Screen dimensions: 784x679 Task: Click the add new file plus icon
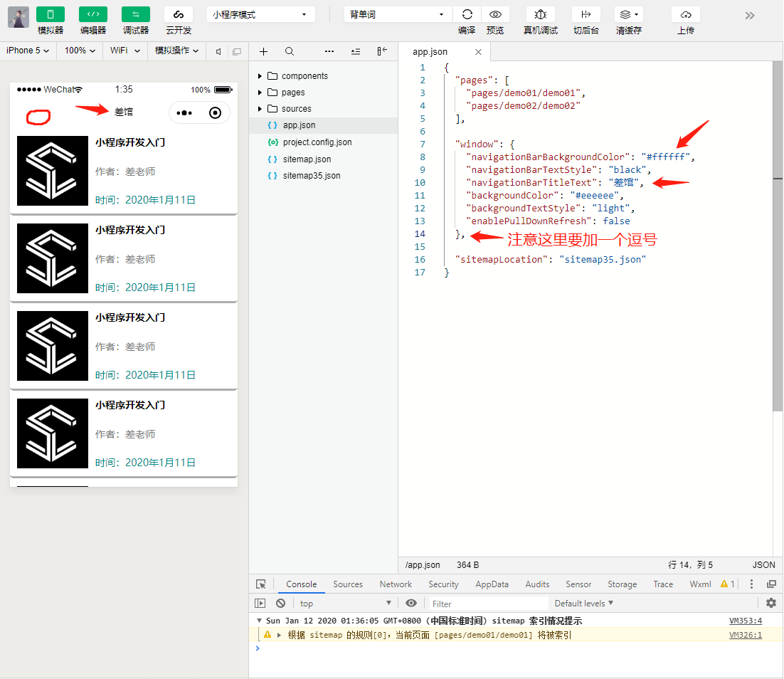(x=263, y=51)
